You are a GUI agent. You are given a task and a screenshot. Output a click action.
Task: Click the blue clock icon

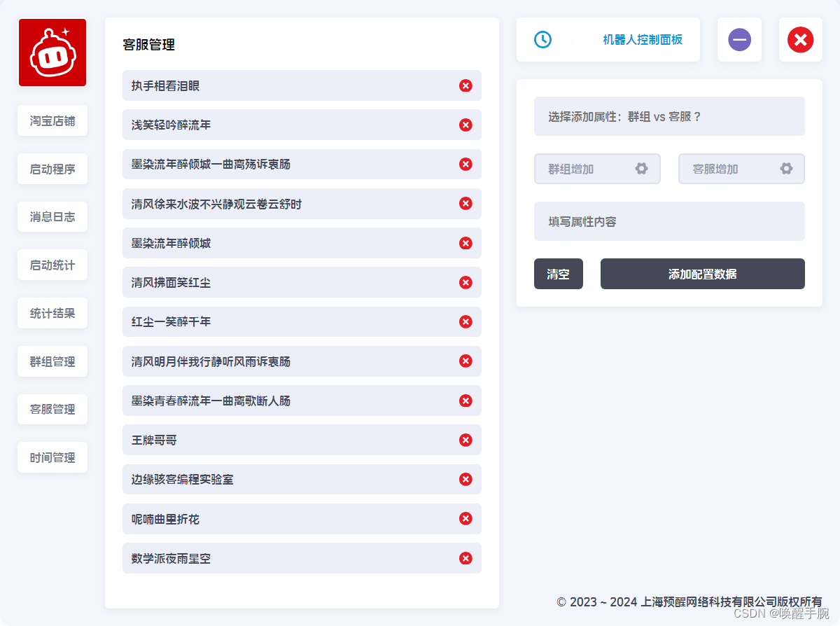coord(542,40)
